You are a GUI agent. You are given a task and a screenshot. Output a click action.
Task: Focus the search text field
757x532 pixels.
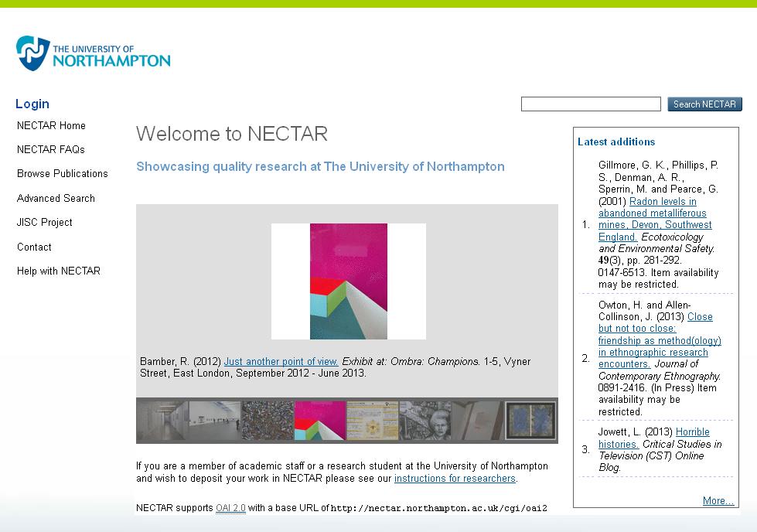[x=591, y=104]
